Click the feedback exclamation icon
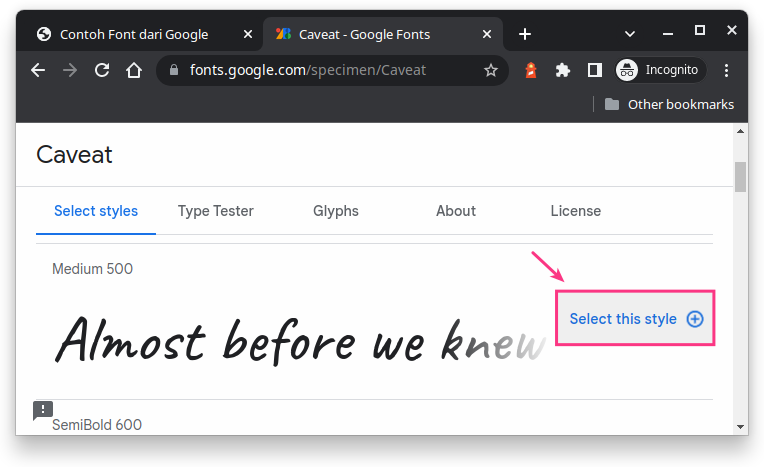Screen dimensions: 764x467 [43, 410]
